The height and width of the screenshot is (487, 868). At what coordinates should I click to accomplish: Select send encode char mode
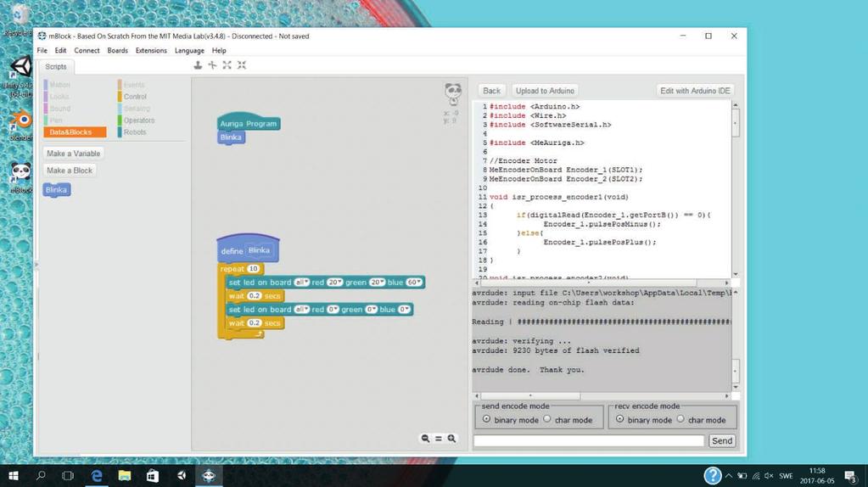(547, 419)
